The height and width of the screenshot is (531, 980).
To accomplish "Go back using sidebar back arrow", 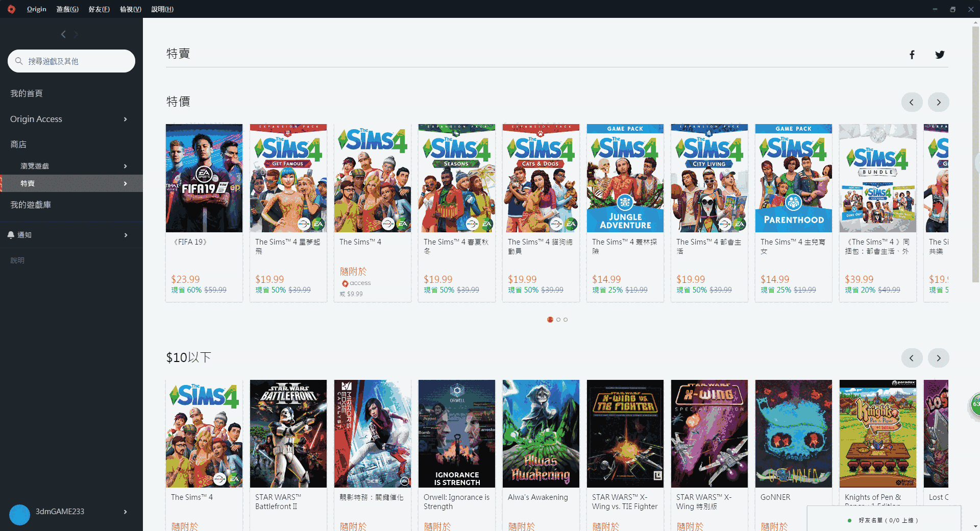I will pos(63,34).
